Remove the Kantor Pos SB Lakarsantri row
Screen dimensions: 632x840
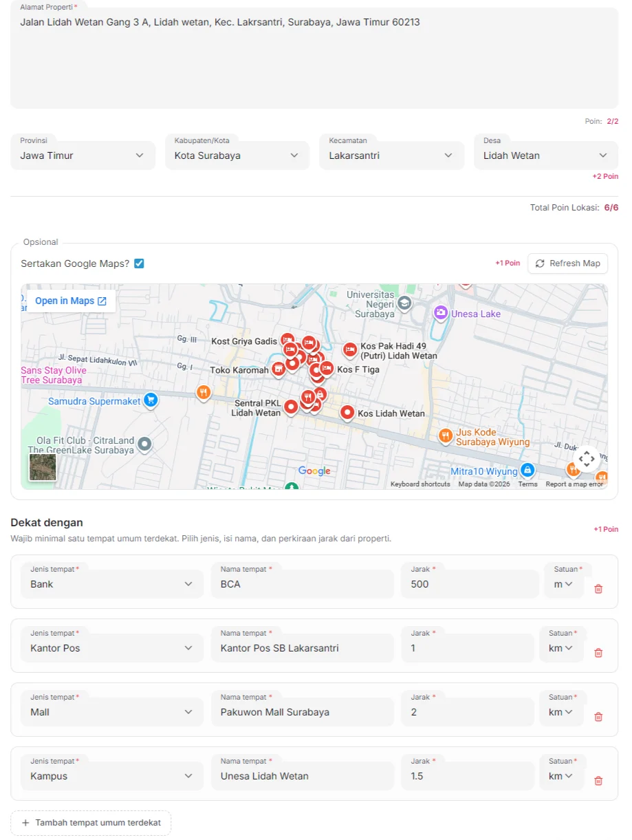point(598,653)
